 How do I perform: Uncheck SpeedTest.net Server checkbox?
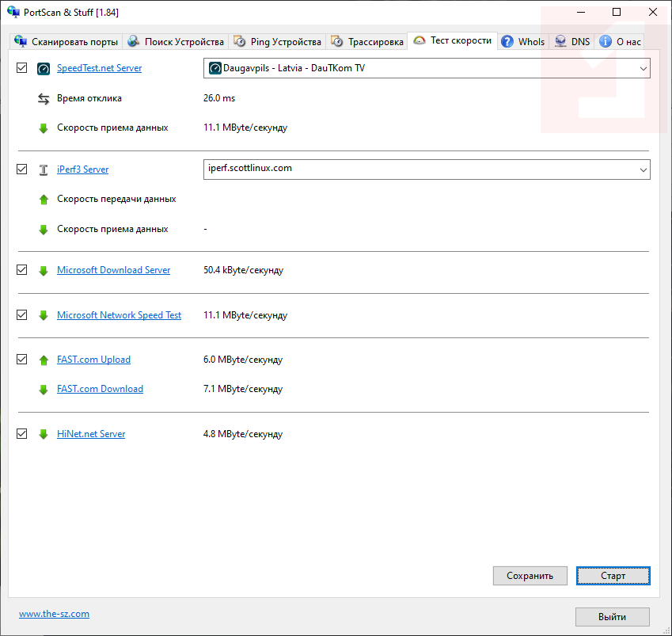coord(21,68)
